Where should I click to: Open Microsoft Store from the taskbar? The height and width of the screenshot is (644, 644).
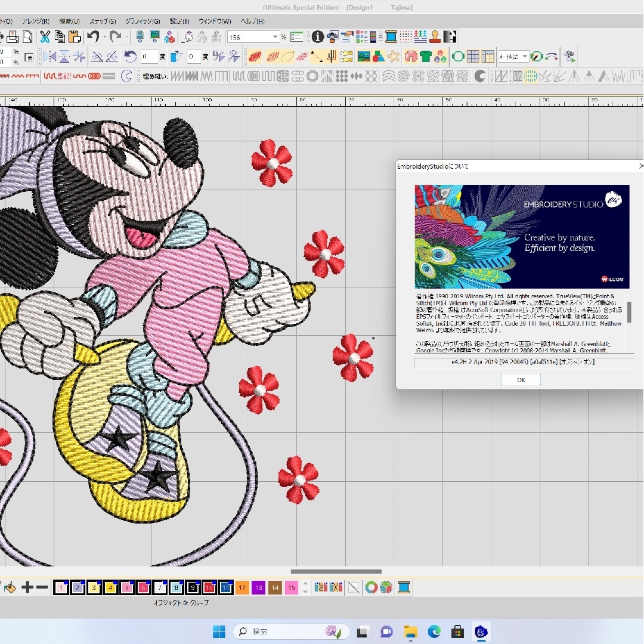[457, 631]
